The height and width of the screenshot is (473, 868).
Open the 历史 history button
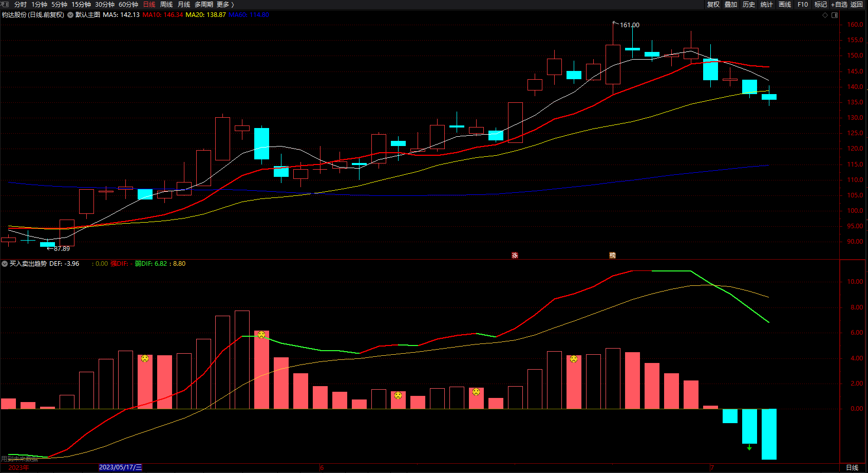749,4
